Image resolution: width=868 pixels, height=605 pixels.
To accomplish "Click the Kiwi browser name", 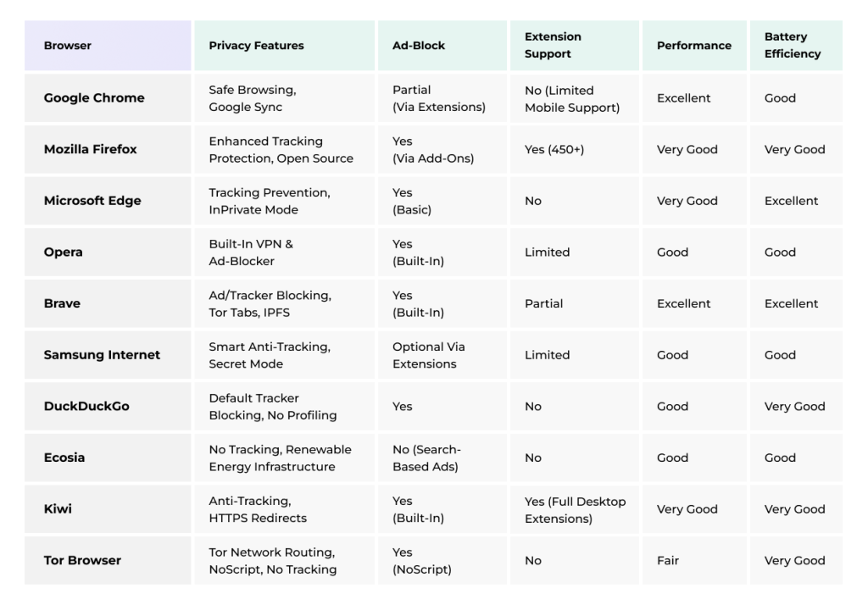I will [58, 509].
